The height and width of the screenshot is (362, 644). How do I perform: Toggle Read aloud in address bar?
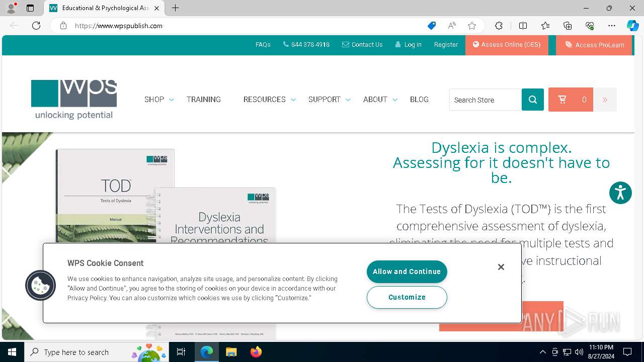click(452, 26)
